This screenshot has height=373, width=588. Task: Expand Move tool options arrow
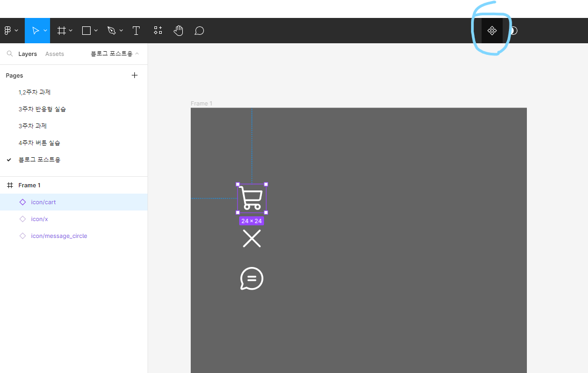click(45, 31)
